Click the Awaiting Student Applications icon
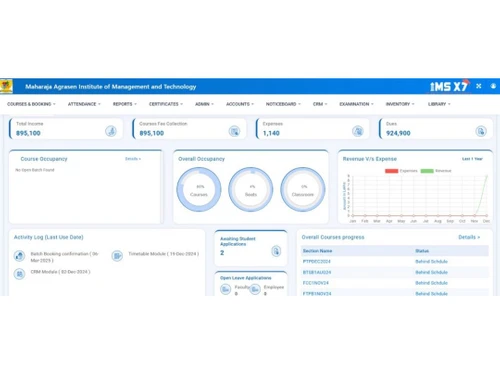The image size is (500, 375). point(276,251)
